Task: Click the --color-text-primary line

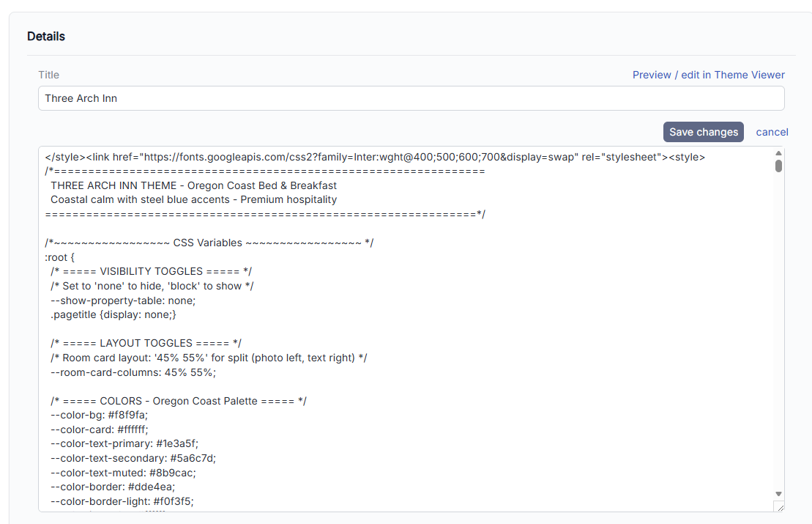Action: (124, 443)
